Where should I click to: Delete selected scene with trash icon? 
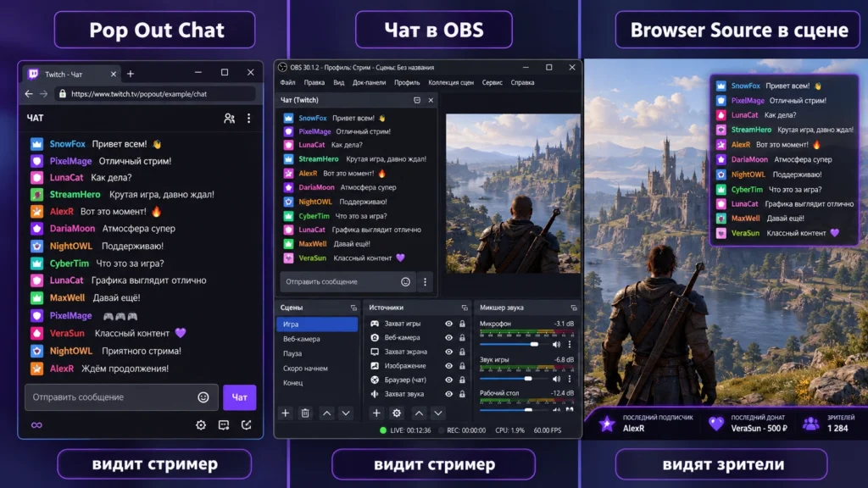point(305,413)
